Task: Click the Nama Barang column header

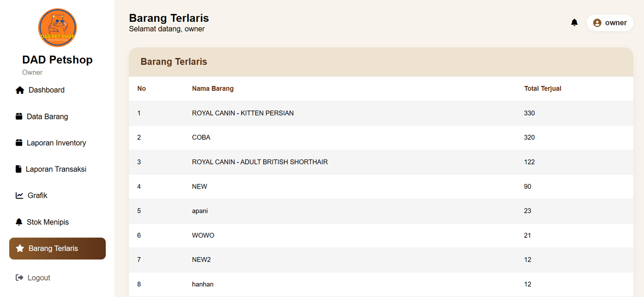Action: (213, 89)
